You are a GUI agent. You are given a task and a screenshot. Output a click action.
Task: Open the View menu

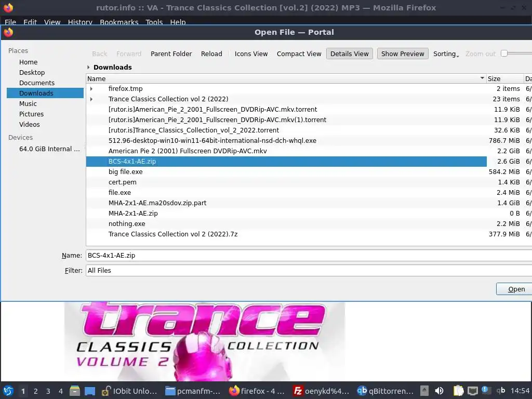(52, 22)
